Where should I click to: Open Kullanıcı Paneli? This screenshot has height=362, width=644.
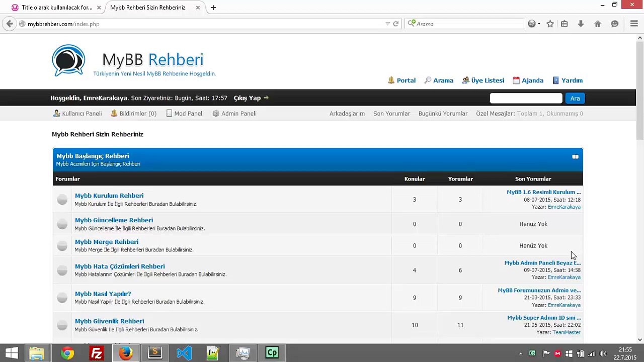pos(77,114)
